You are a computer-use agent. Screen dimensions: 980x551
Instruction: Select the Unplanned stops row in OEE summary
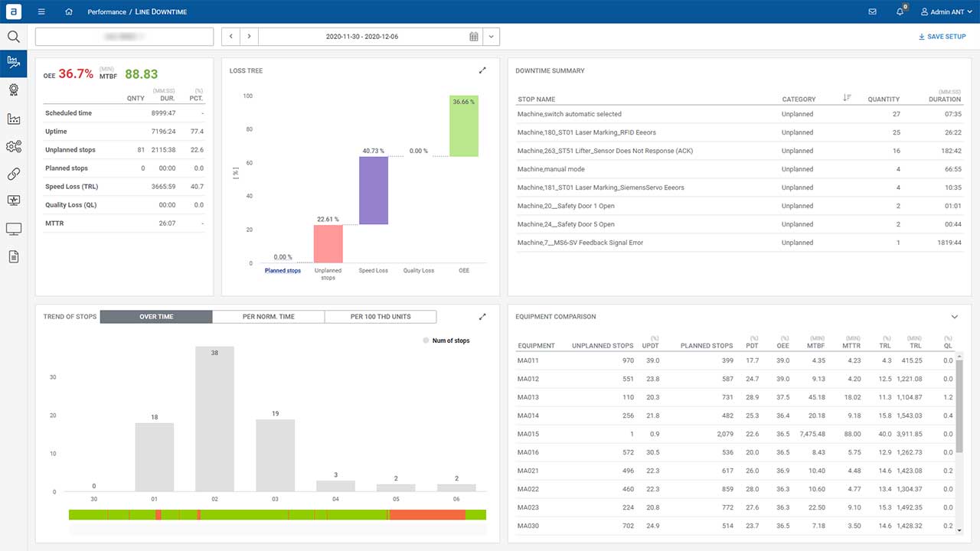[x=124, y=150]
